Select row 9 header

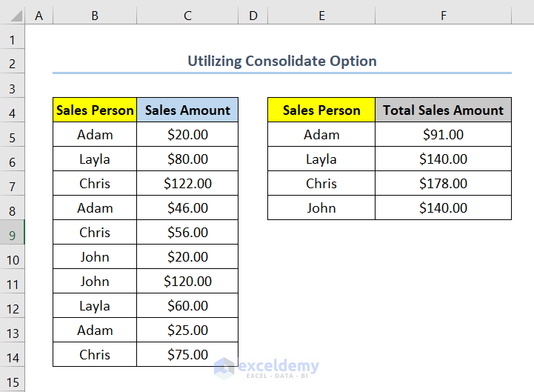click(13, 233)
